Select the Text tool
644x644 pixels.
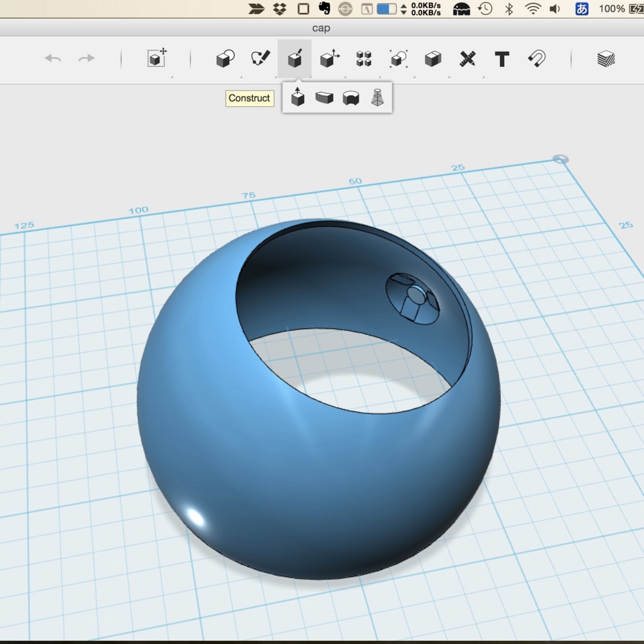tap(502, 59)
